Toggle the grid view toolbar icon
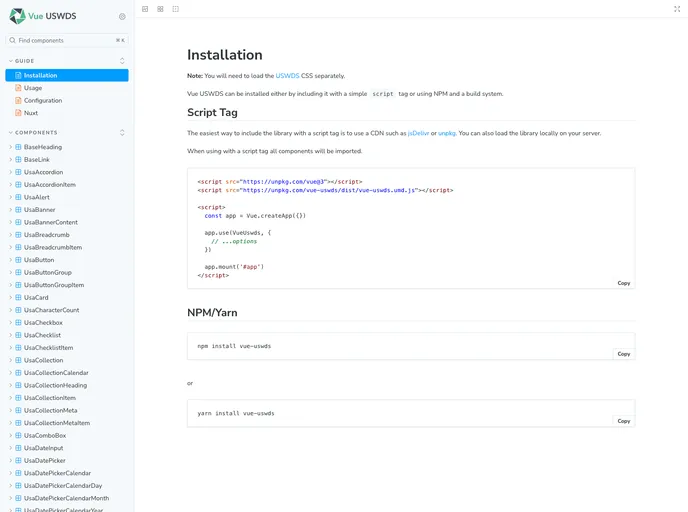 [x=160, y=9]
